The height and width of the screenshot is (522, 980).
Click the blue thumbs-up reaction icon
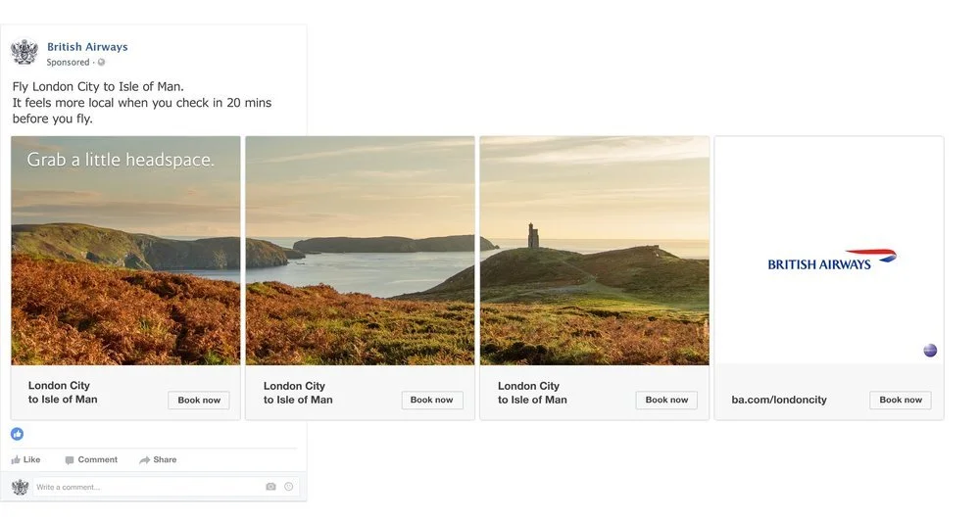[17, 434]
